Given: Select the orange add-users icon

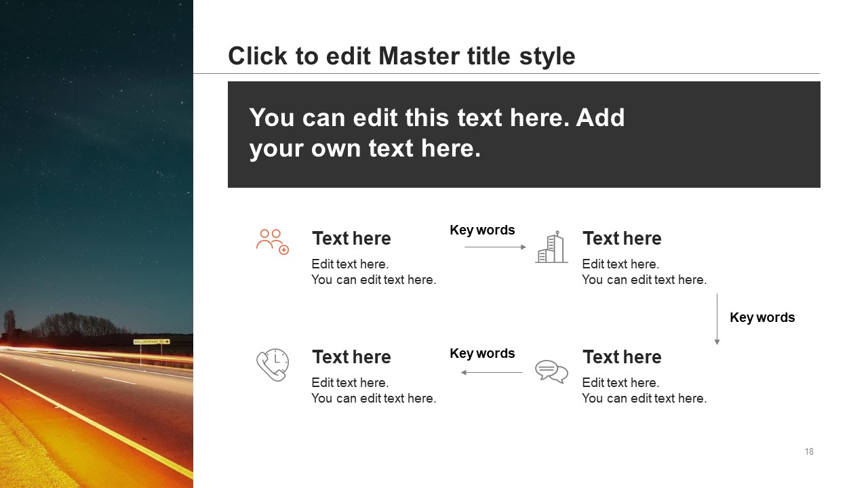Looking at the screenshot, I should click(273, 242).
